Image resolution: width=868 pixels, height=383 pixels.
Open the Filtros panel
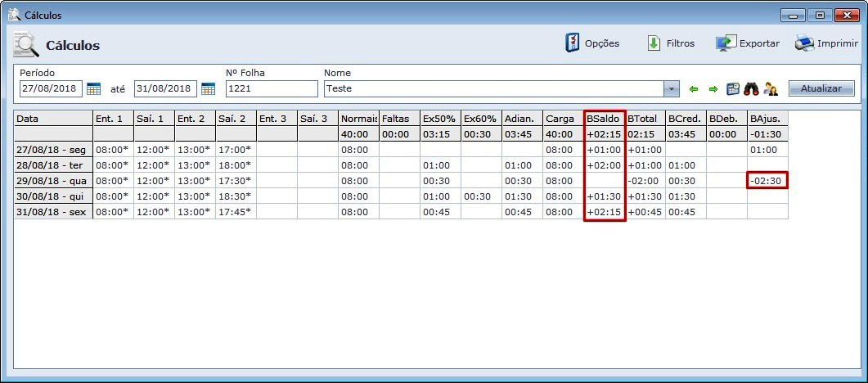pos(671,43)
